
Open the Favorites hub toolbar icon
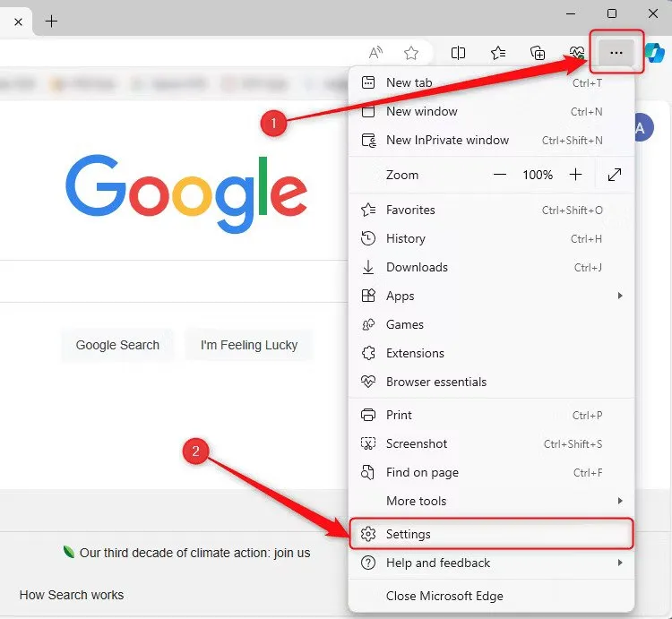pyautogui.click(x=498, y=53)
